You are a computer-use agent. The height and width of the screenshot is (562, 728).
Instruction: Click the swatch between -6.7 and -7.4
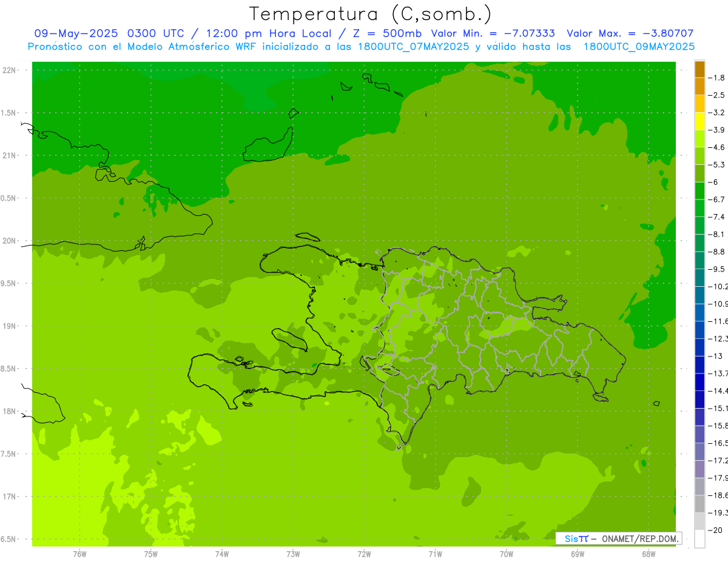click(699, 209)
